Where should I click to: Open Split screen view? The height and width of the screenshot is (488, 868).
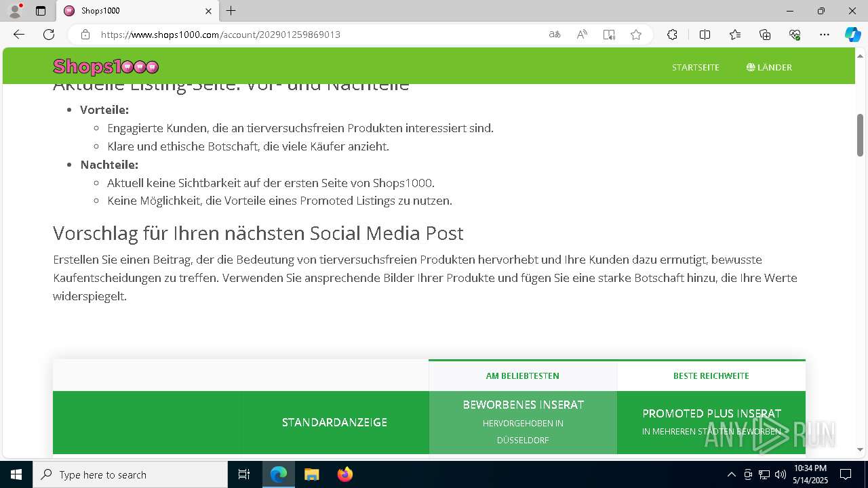pyautogui.click(x=705, y=35)
